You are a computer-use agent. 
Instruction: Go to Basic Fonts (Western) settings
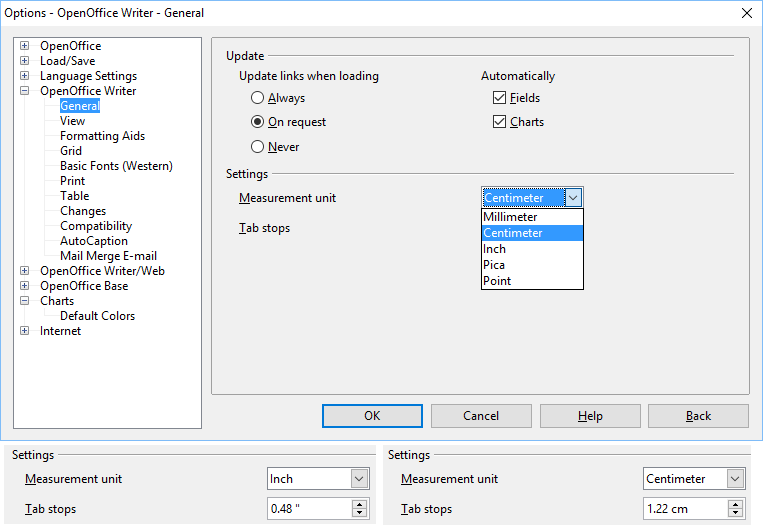[116, 166]
